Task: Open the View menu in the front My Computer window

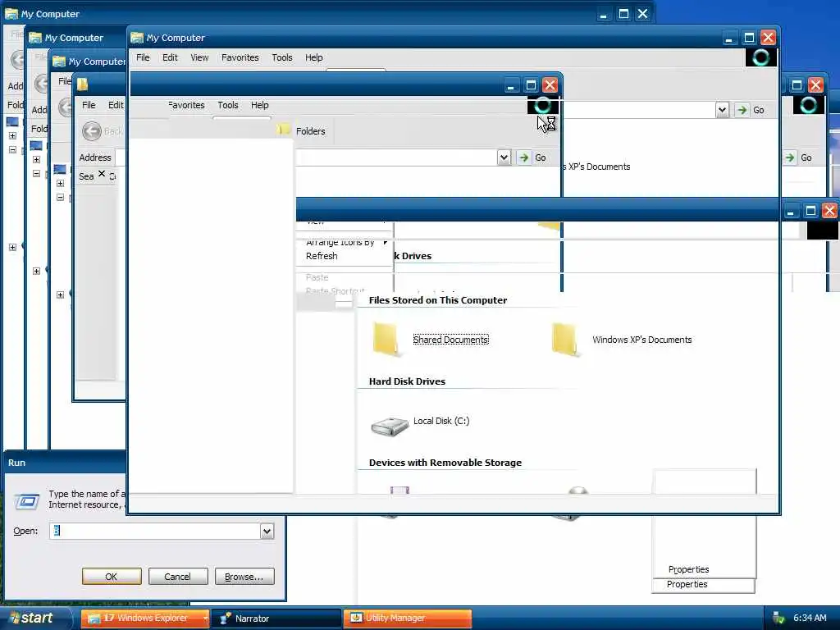Action: (x=199, y=57)
